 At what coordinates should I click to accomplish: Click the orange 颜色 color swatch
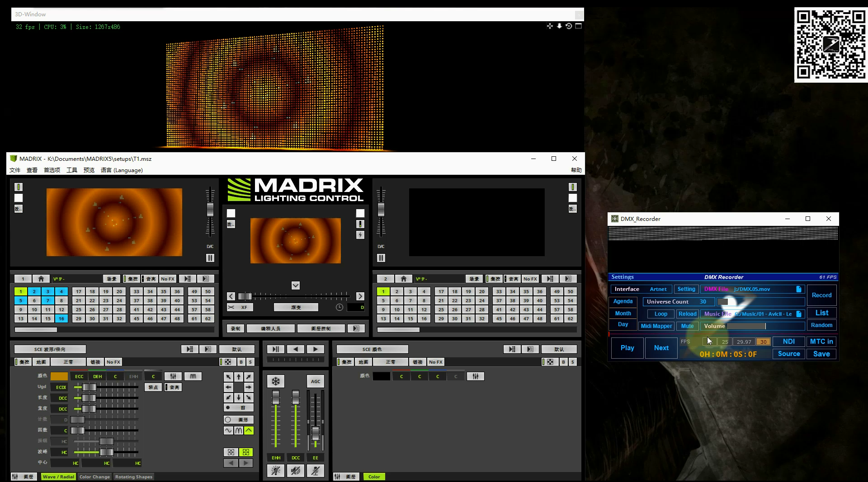(59, 376)
